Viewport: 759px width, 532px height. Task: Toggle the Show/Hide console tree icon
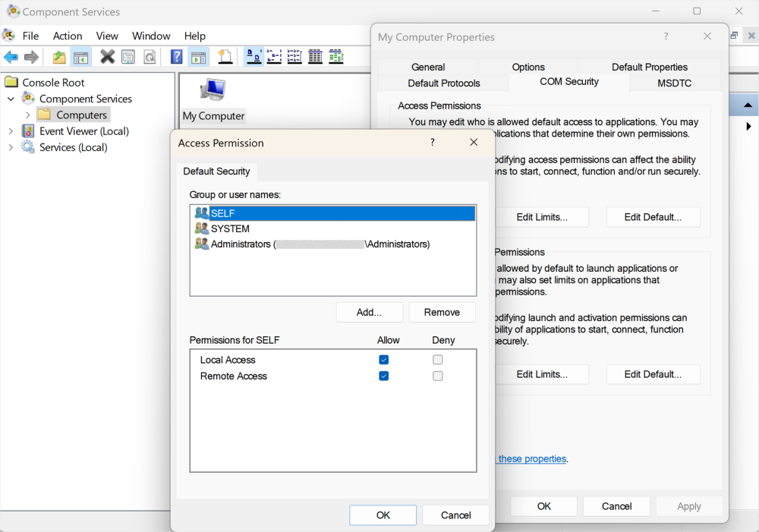80,57
